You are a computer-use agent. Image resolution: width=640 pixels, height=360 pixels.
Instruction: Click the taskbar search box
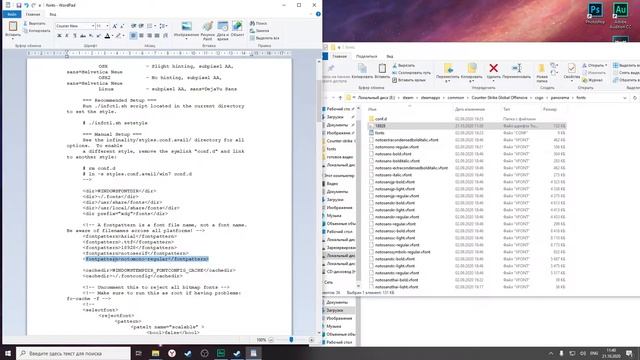click(x=73, y=353)
